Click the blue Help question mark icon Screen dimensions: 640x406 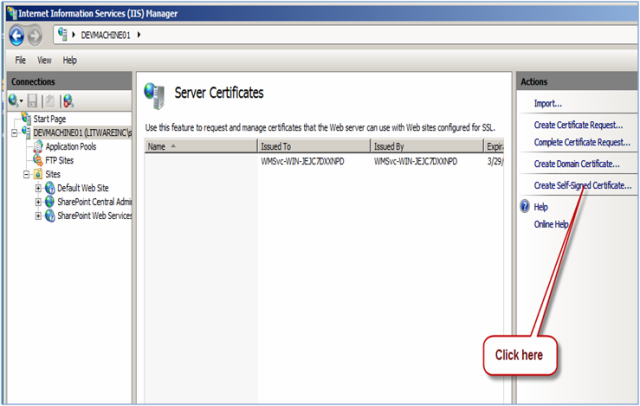coord(525,206)
